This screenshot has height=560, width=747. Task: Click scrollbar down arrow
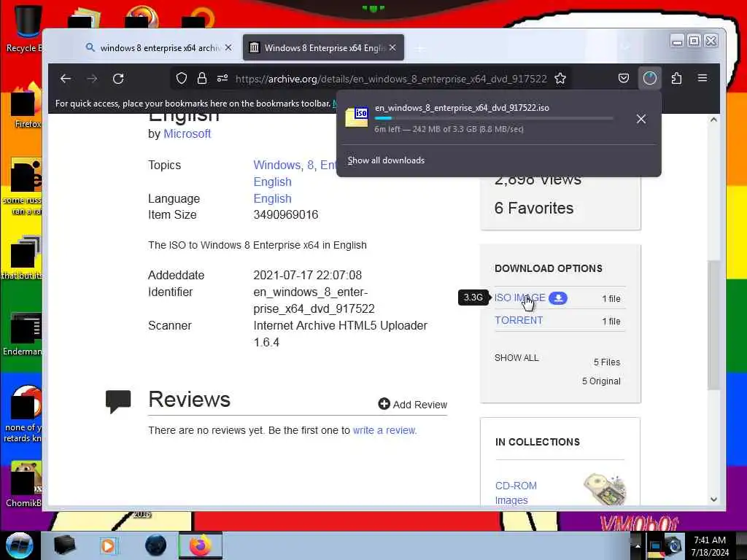point(713,499)
